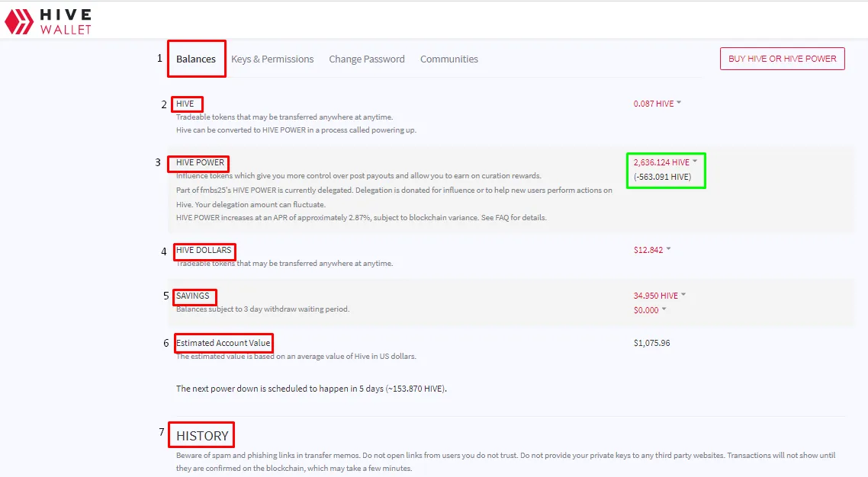Click Buy Hive or Hive Power button
Screen dimensions: 868x477
pyautogui.click(x=783, y=59)
